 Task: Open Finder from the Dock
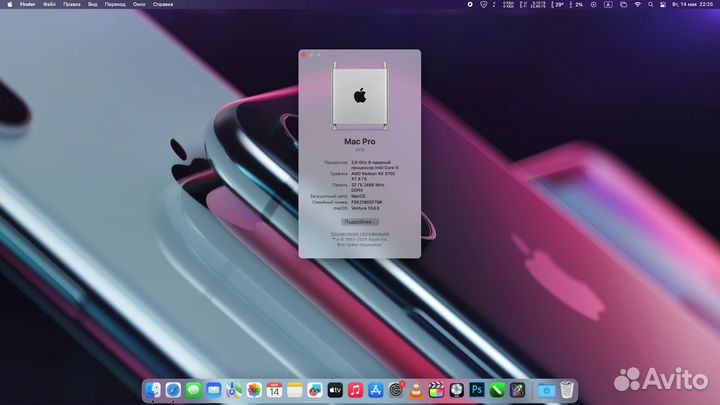[153, 390]
